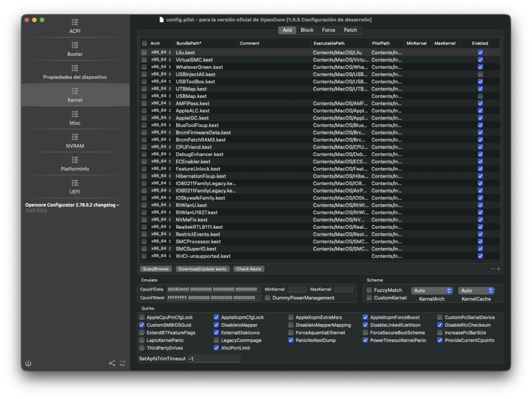
Task: Remove kext entry with the minus icon
Action: tap(493, 269)
